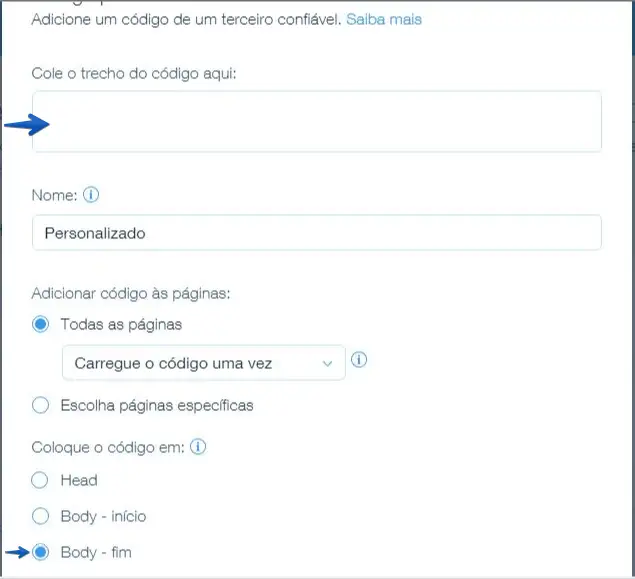The height and width of the screenshot is (579, 635).
Task: Click the 'Coloque o código em:' label
Action: point(108,447)
